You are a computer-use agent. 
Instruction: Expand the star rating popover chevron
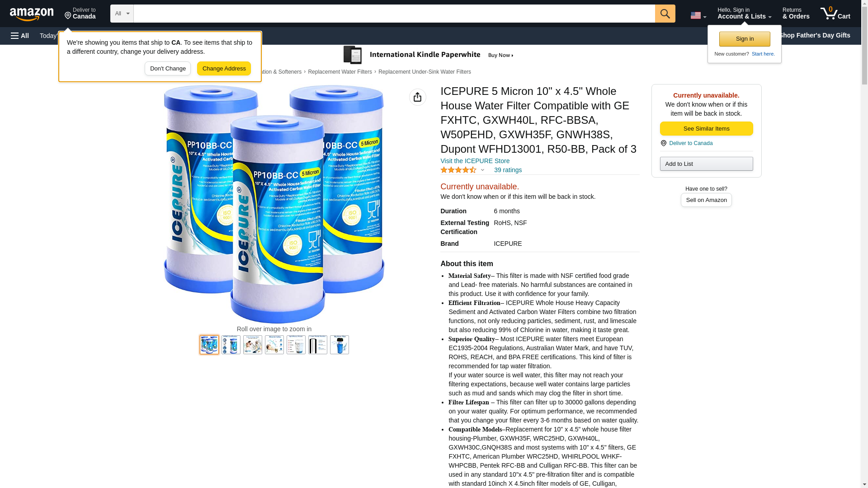click(x=482, y=170)
